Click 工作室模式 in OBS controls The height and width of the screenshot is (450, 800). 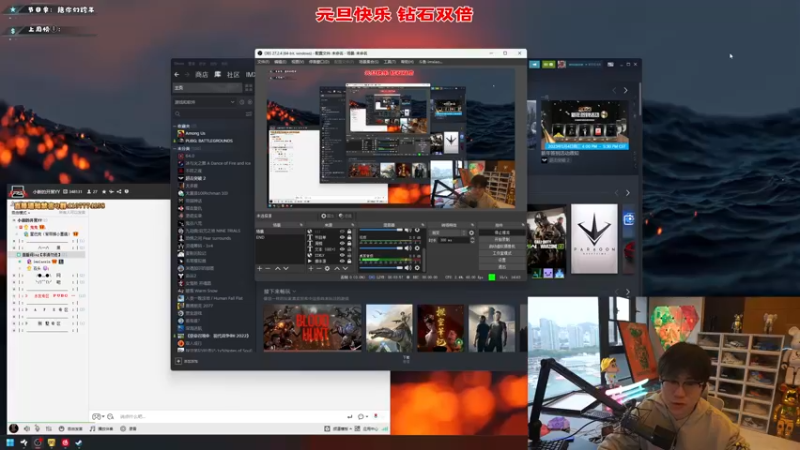pos(502,253)
